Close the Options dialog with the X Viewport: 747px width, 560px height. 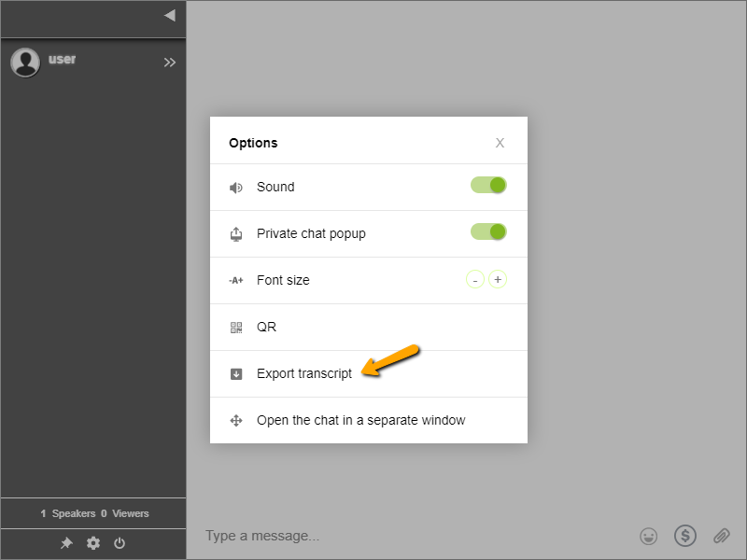tap(500, 143)
